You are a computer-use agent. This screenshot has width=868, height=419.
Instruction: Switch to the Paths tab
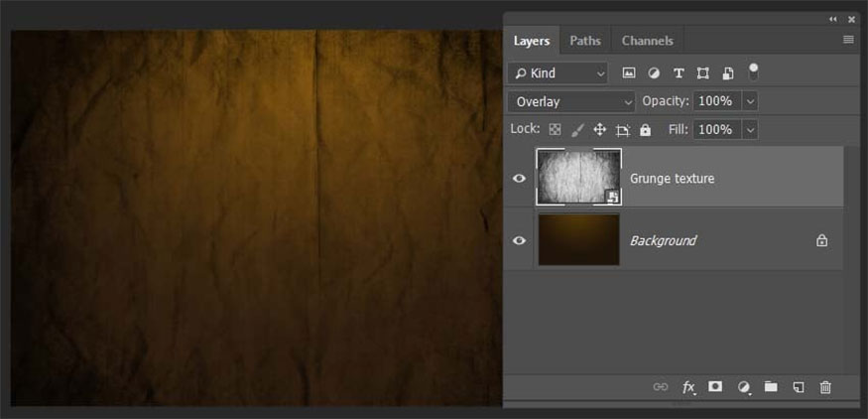(x=584, y=41)
